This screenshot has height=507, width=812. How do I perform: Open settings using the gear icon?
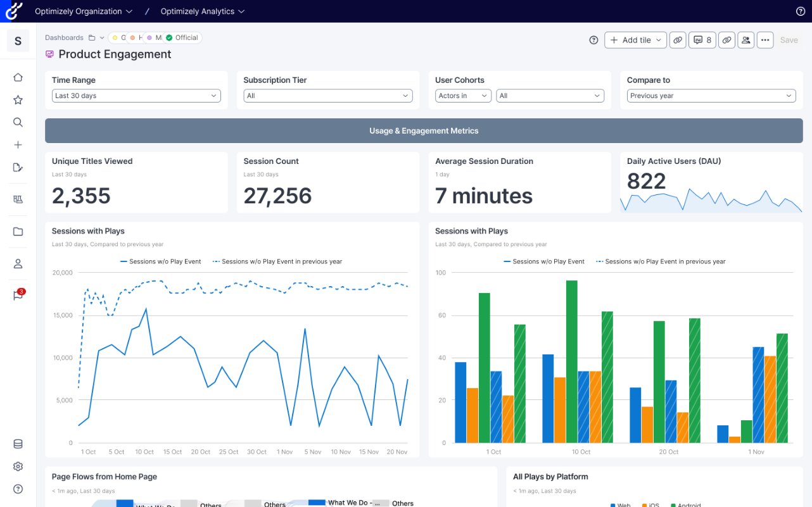pyautogui.click(x=18, y=466)
